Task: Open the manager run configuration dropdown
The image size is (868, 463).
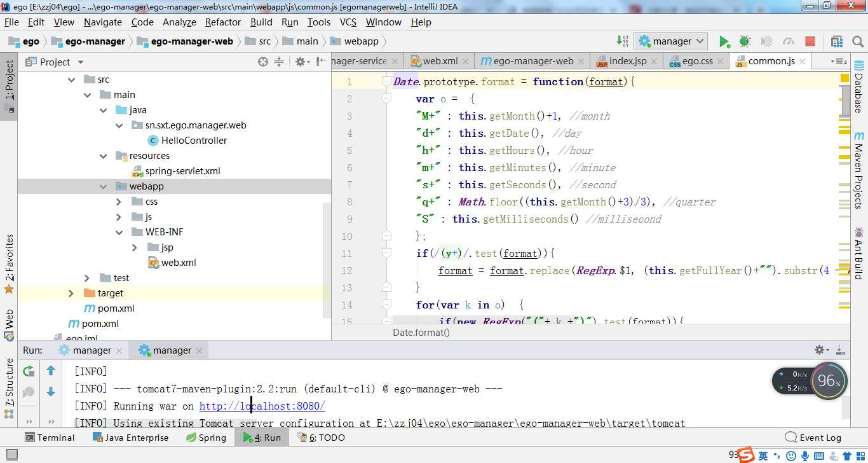Action: coord(671,41)
